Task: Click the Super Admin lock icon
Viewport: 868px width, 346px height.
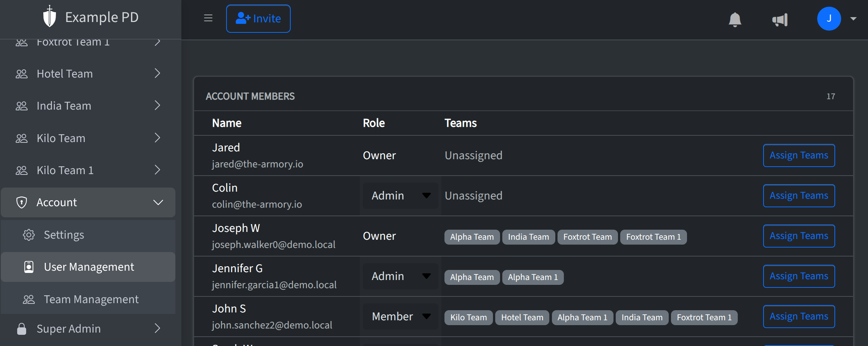Action: click(21, 328)
